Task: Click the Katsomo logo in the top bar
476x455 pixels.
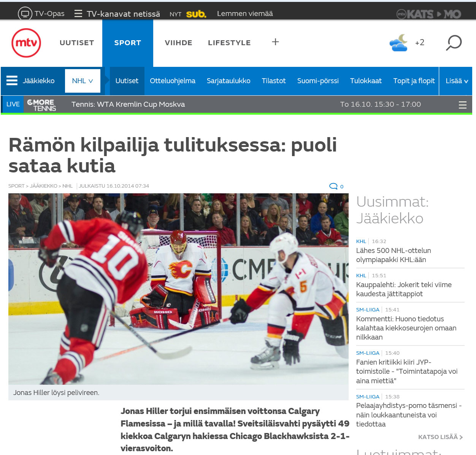Action: [x=428, y=14]
